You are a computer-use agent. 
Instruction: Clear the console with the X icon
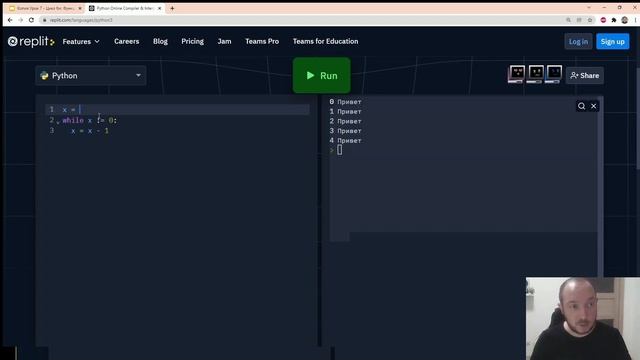593,106
